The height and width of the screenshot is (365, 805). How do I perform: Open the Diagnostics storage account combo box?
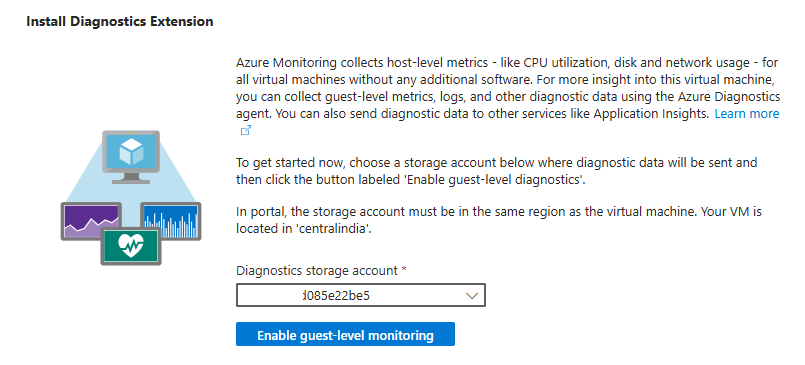360,295
